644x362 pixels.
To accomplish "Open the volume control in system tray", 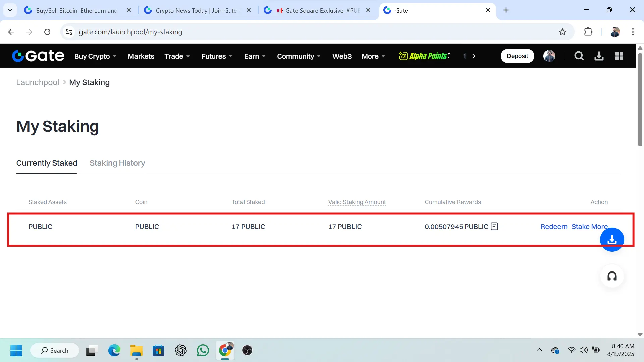I will [x=583, y=350].
